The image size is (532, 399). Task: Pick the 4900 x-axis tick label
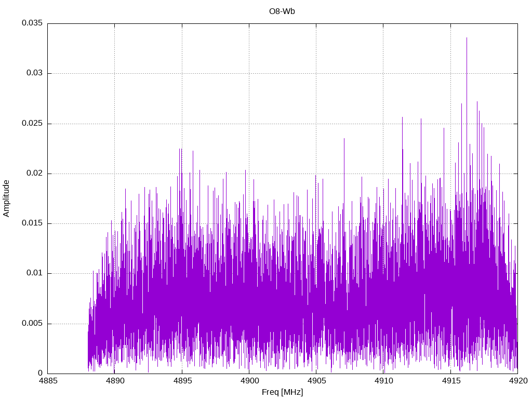click(x=249, y=381)
